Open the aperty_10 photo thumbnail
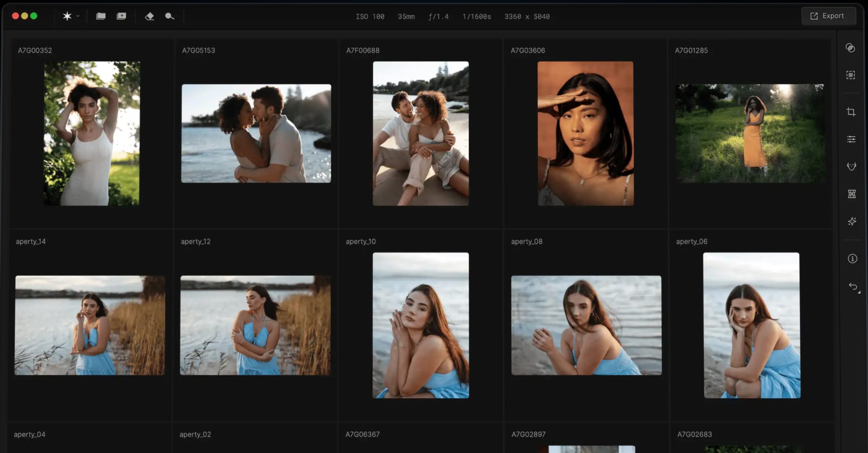The height and width of the screenshot is (453, 868). (420, 325)
